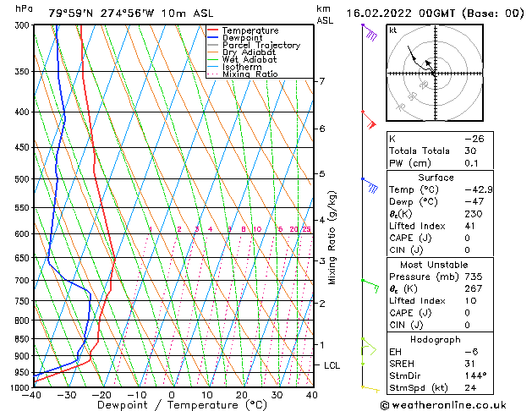Image resolution: width=532 pixels, height=411 pixels.
Task: Click the yellow wind barb at 1000 hPa
Action: coord(370,389)
